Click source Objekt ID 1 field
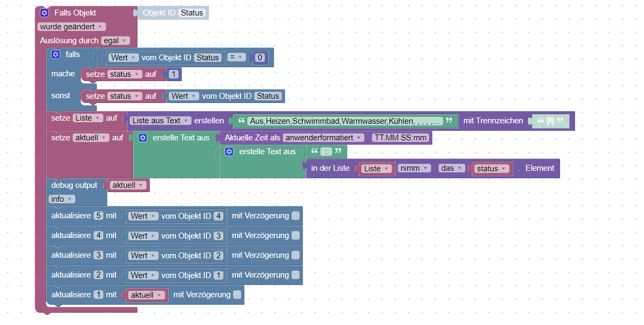The image size is (644, 325). (218, 275)
